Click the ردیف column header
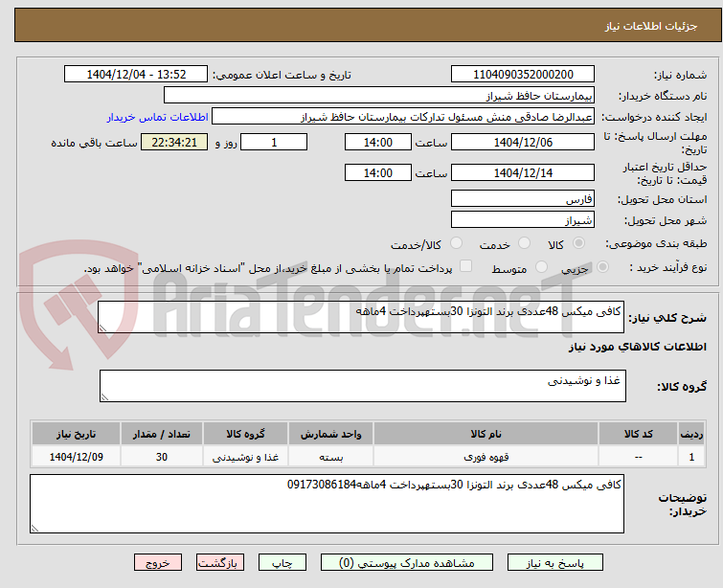 [691, 434]
